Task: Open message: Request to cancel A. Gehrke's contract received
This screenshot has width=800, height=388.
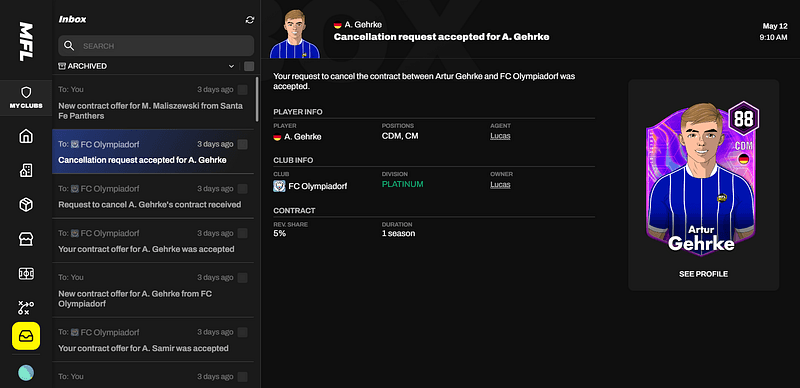Action: point(153,196)
